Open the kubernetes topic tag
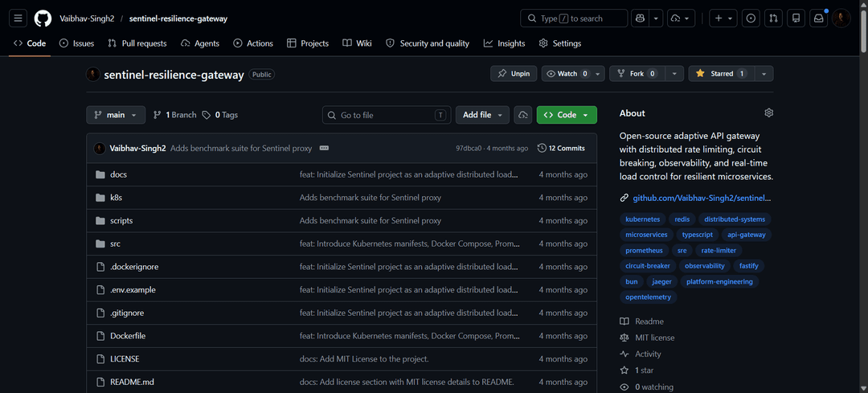The height and width of the screenshot is (393, 868). pyautogui.click(x=643, y=219)
